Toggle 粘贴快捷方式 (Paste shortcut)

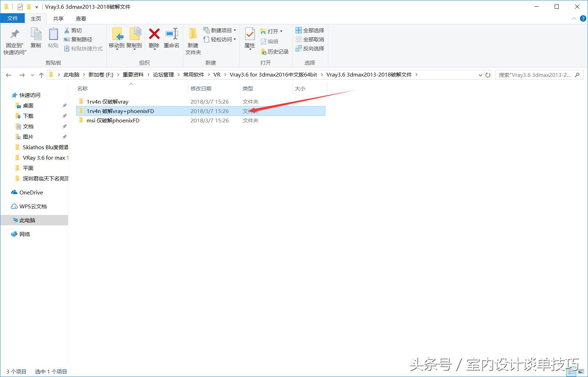[x=83, y=48]
